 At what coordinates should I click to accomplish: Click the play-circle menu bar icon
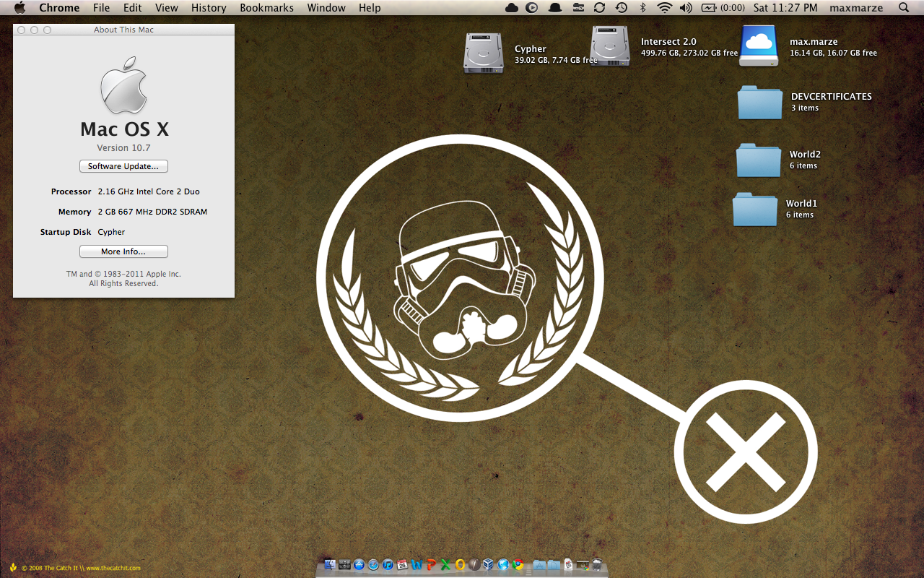[x=532, y=8]
